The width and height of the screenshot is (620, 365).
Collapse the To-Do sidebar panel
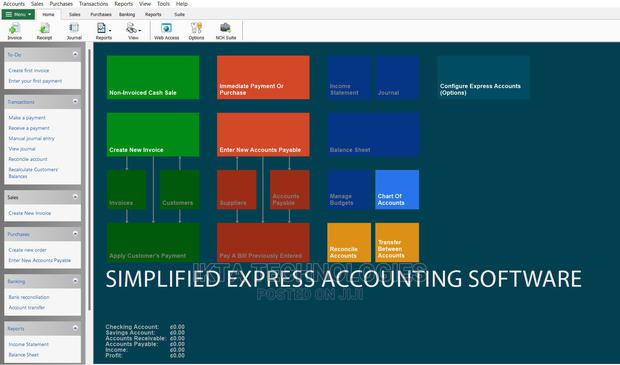(x=75, y=55)
